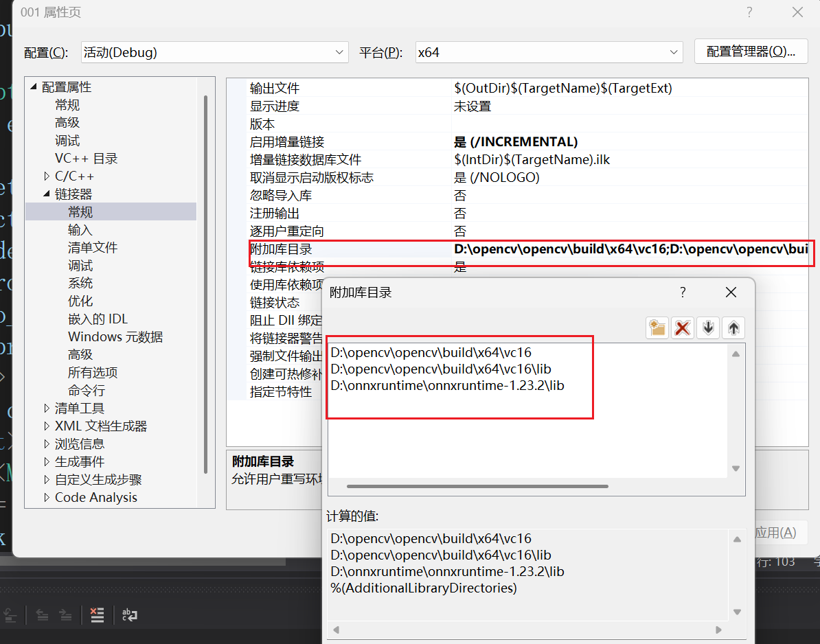
Task: Move entry up using the up-arrow icon
Action: click(x=733, y=327)
